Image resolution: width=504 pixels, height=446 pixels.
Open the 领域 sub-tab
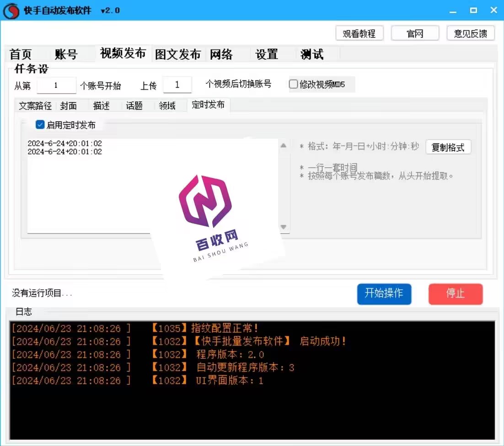point(167,105)
